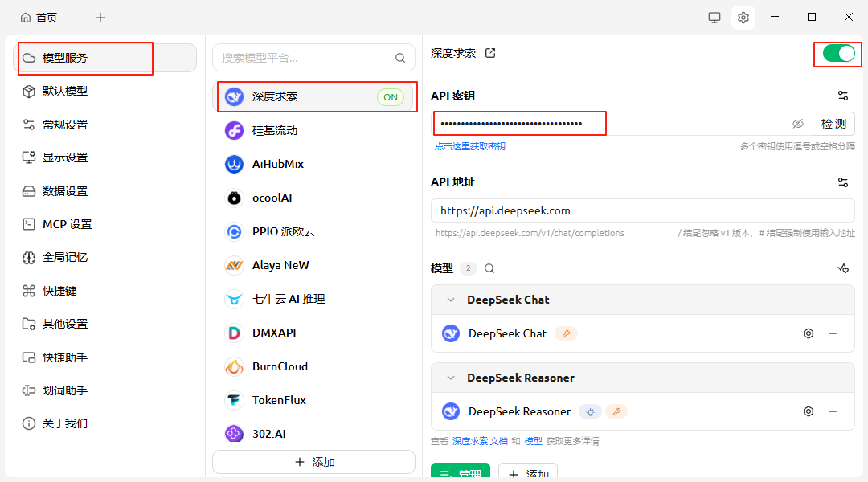Switch to the 首页 tab
Image resolution: width=868 pixels, height=482 pixels.
click(x=39, y=18)
